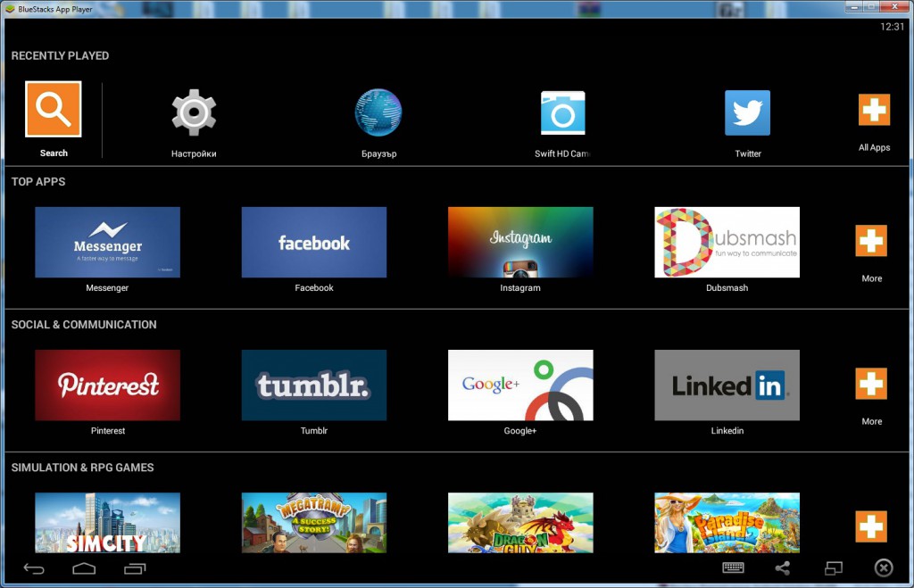This screenshot has width=914, height=588.
Task: Open the orange Search icon
Action: [x=54, y=110]
